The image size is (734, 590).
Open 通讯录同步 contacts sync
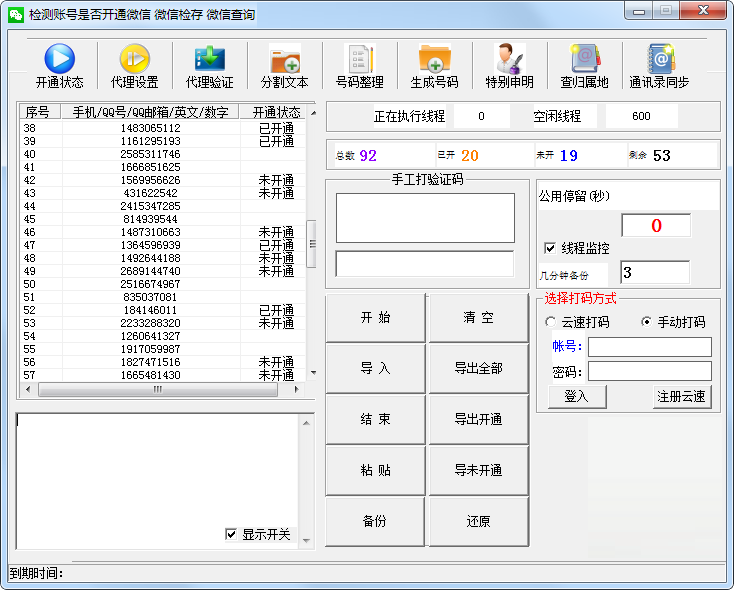[659, 59]
